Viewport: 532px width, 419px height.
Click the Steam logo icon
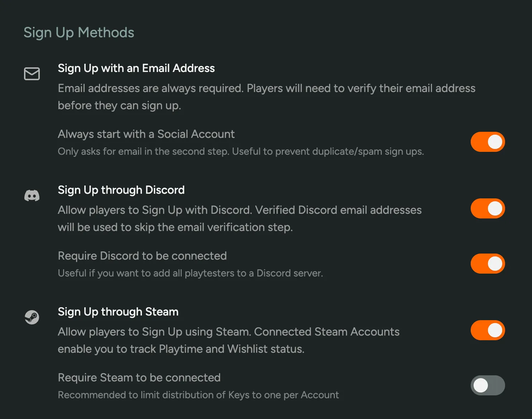click(x=32, y=317)
